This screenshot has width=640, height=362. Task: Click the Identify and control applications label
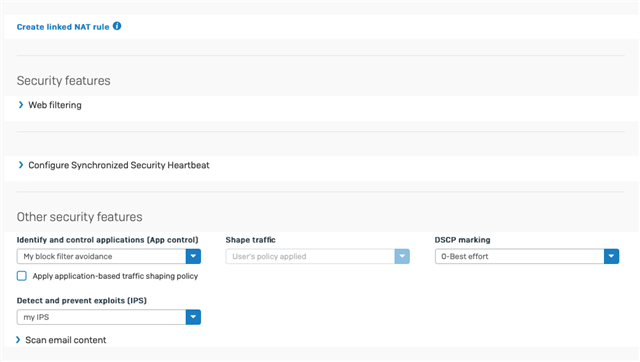click(107, 240)
